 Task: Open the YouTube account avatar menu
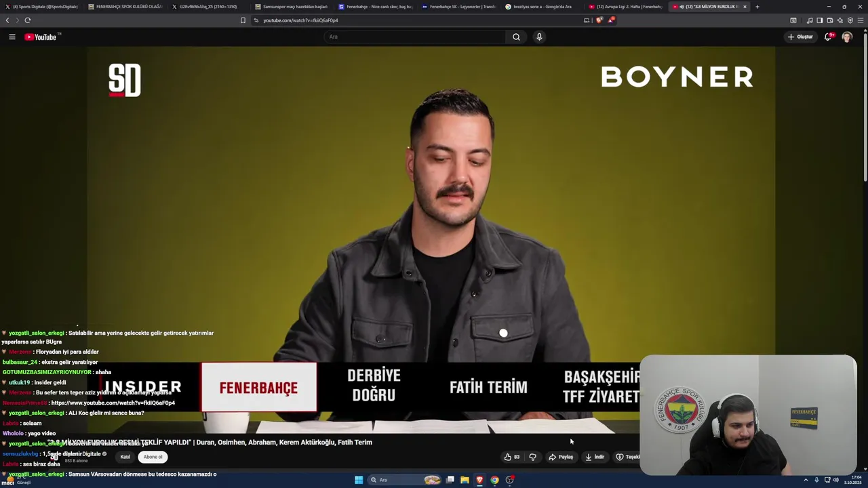[847, 37]
